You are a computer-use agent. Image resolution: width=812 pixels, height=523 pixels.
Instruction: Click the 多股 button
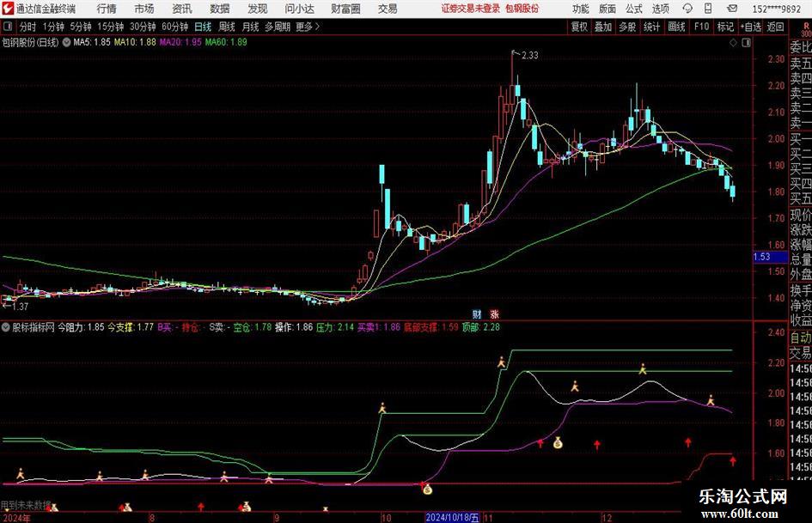627,27
